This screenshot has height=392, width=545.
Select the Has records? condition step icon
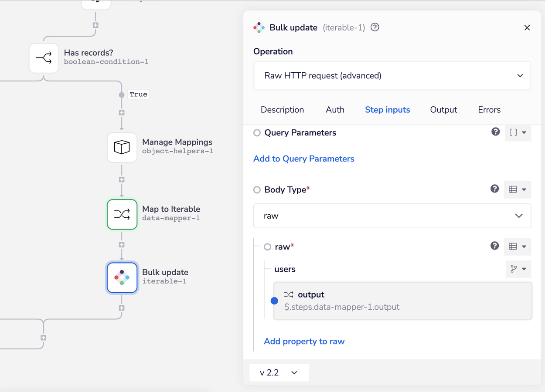pos(44,58)
